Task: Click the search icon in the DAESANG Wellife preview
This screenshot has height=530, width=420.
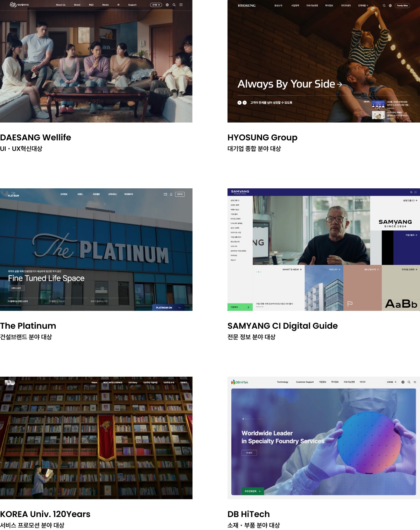Action: [174, 5]
